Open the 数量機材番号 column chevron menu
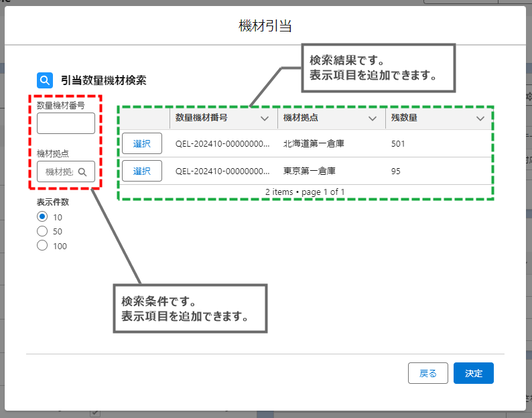The width and height of the screenshot is (532, 418). tap(265, 118)
